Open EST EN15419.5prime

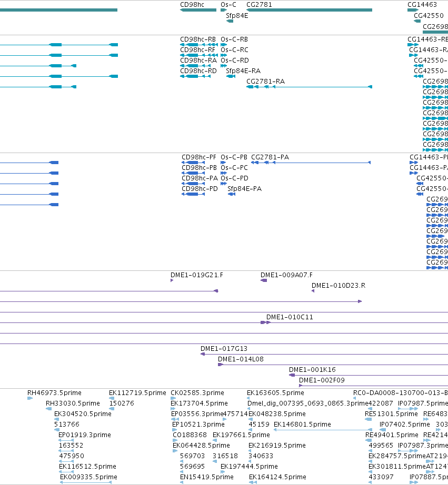(207, 477)
